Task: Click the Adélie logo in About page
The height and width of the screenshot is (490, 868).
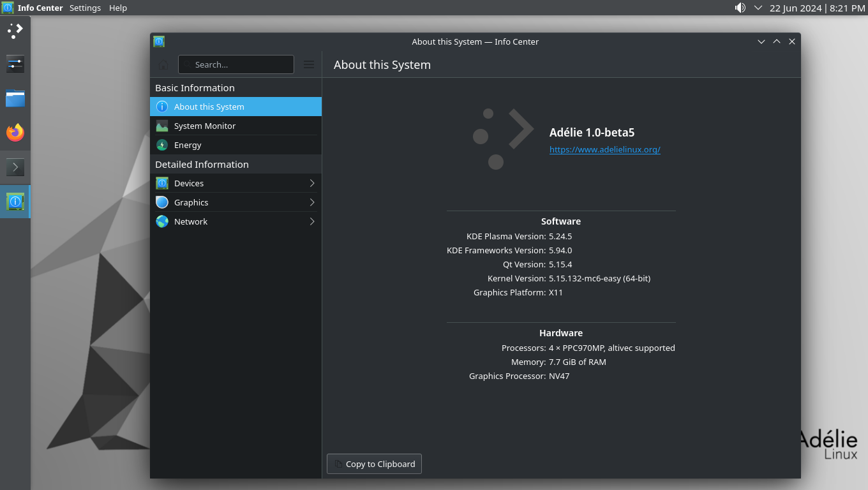Action: 503,138
